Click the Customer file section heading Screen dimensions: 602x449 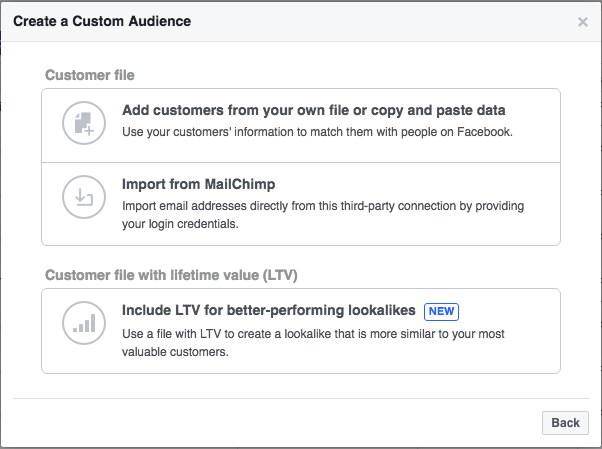[x=90, y=75]
